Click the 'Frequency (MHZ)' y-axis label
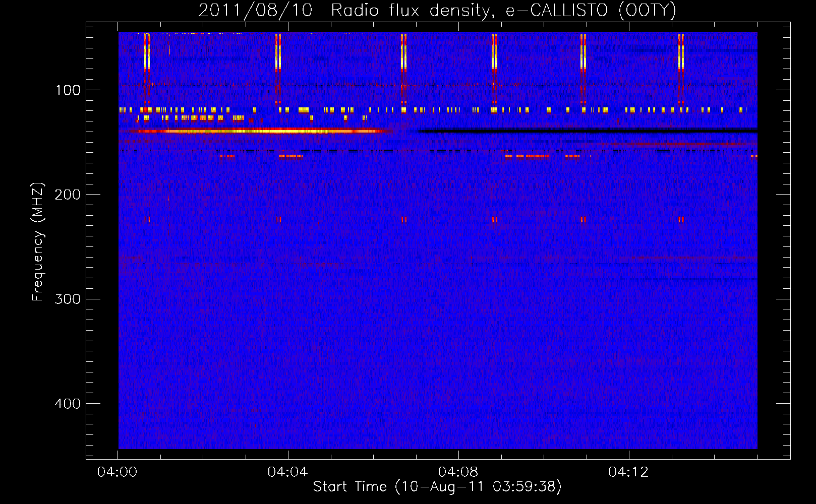 pos(37,242)
